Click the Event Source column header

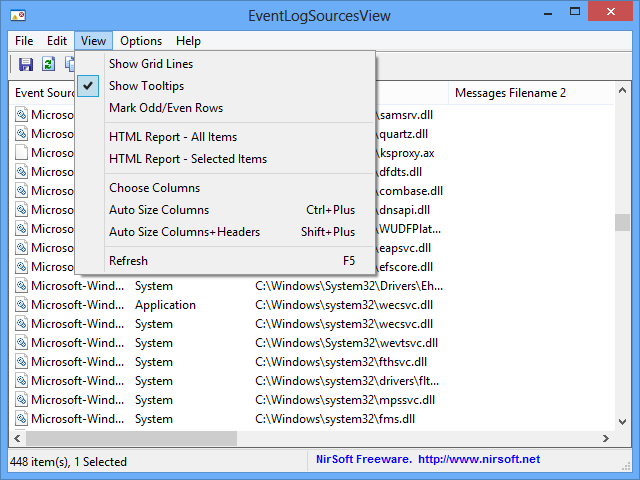click(x=42, y=93)
